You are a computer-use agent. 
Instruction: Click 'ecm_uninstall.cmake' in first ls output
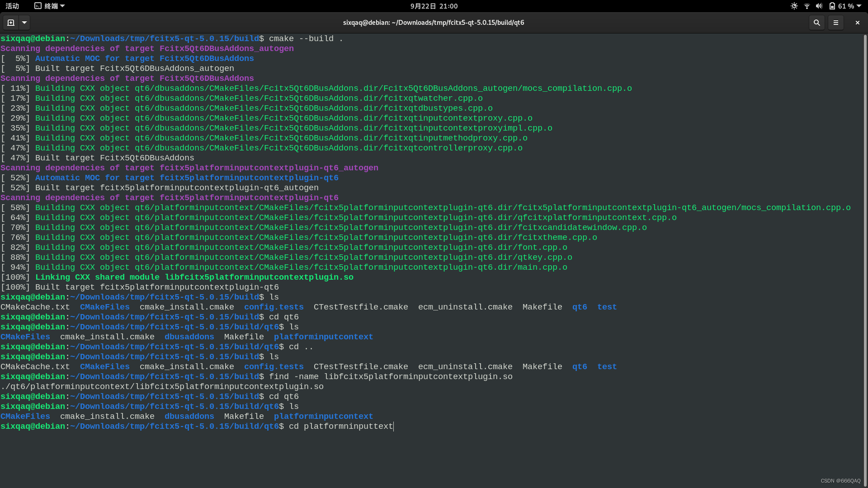pos(465,307)
